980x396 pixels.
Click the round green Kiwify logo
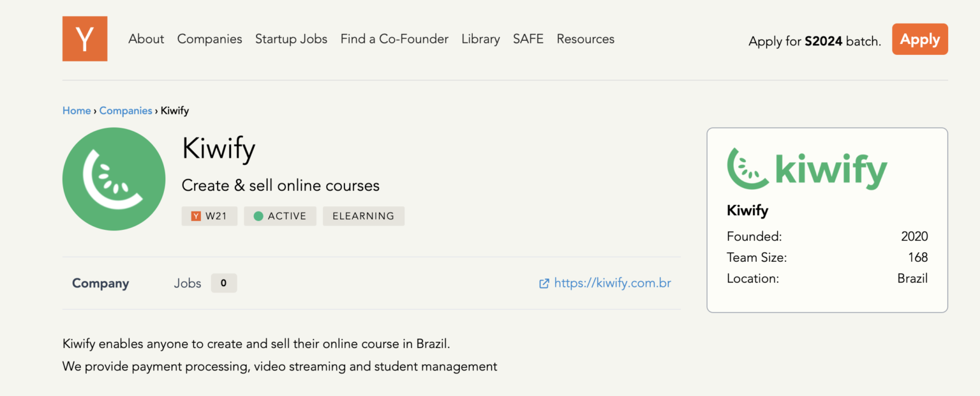(x=114, y=179)
